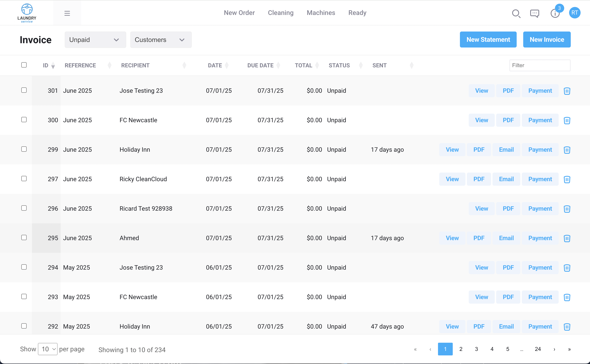Download PDF for Ricky CleanCloud invoice

click(x=479, y=179)
